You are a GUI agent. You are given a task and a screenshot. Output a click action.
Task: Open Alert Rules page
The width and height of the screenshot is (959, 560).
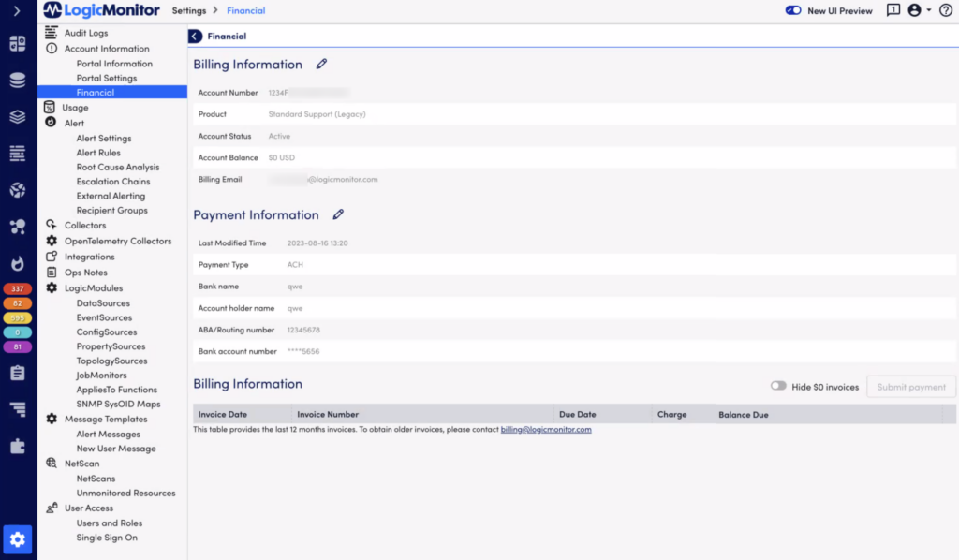[98, 153]
